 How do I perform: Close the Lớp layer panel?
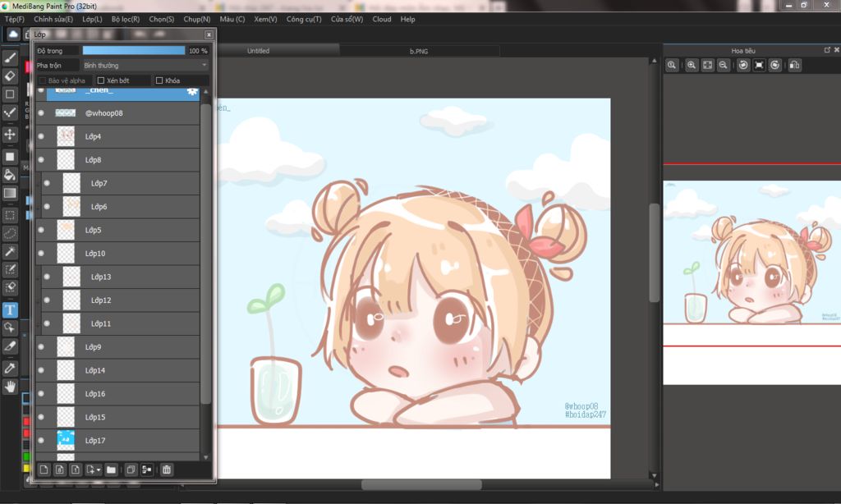pyautogui.click(x=209, y=34)
